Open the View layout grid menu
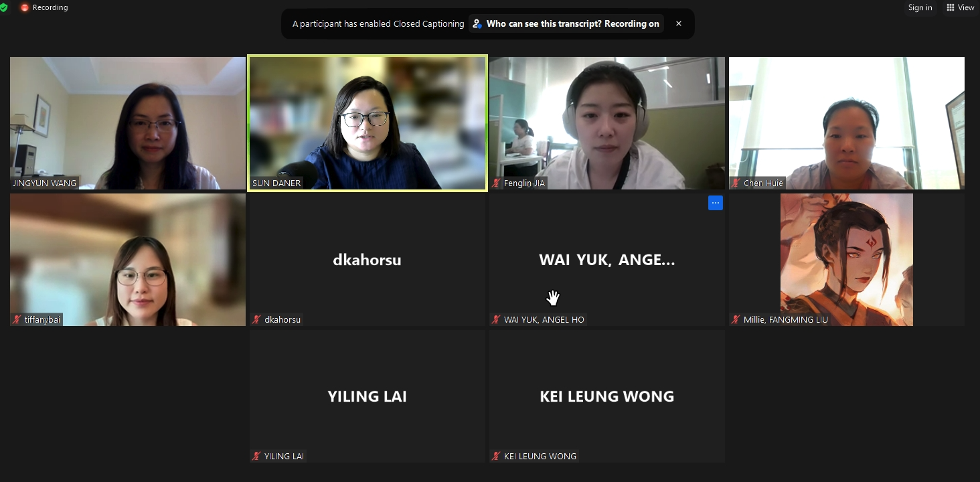Image resolution: width=980 pixels, height=482 pixels. tap(960, 7)
